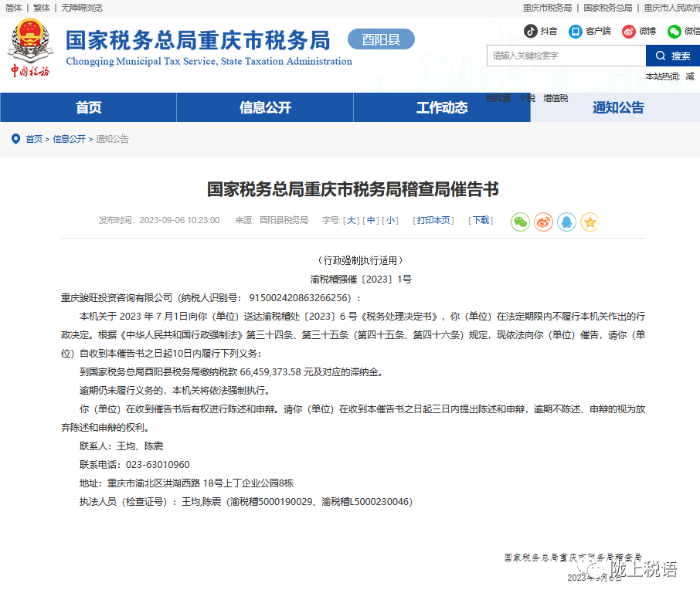Click the article heading 稽查局催告书
Screen dimensions: 700x600
pyautogui.click(x=352, y=189)
